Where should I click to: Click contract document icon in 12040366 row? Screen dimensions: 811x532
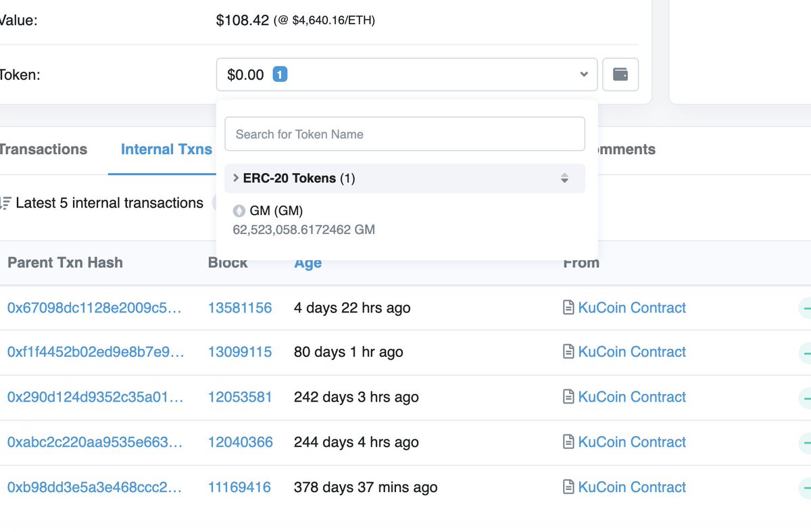(x=568, y=442)
